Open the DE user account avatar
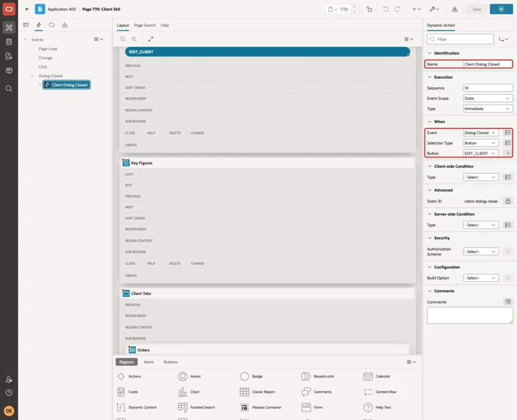The image size is (517, 420). [x=9, y=411]
